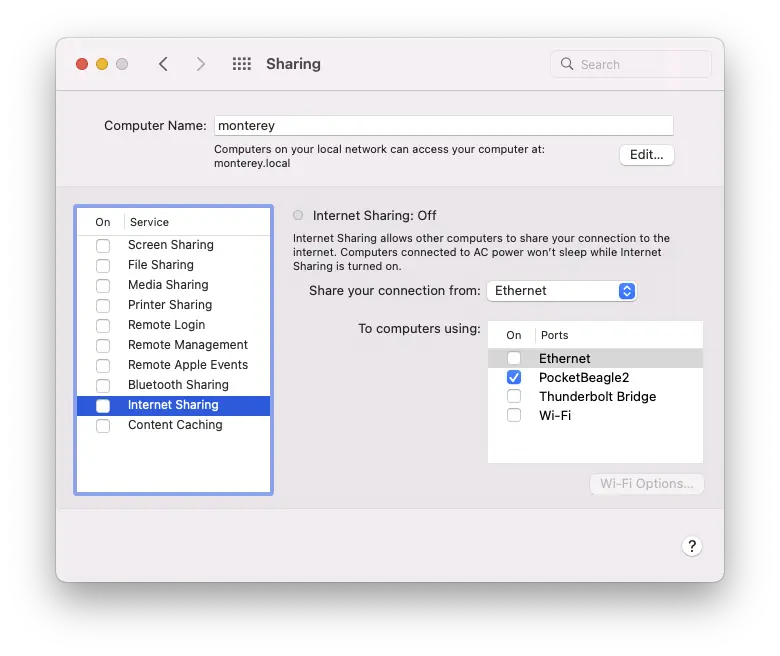
Task: Select the Media Sharing service row
Action: tap(174, 285)
